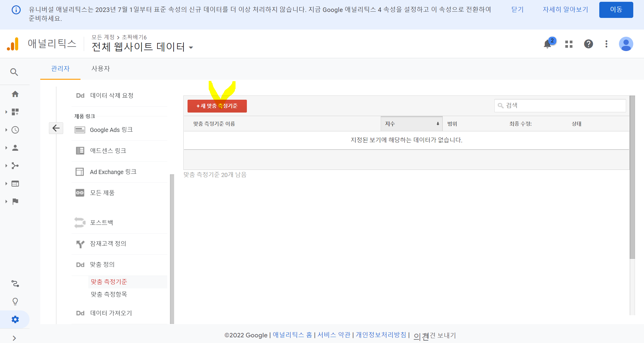This screenshot has width=644, height=343.
Task: Open the Google apps grid icon
Action: pos(569,44)
